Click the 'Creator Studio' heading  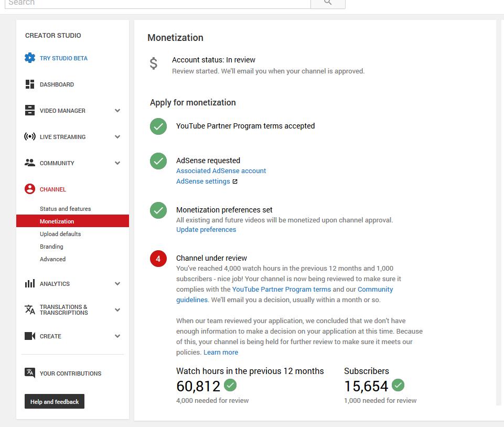[x=53, y=36]
